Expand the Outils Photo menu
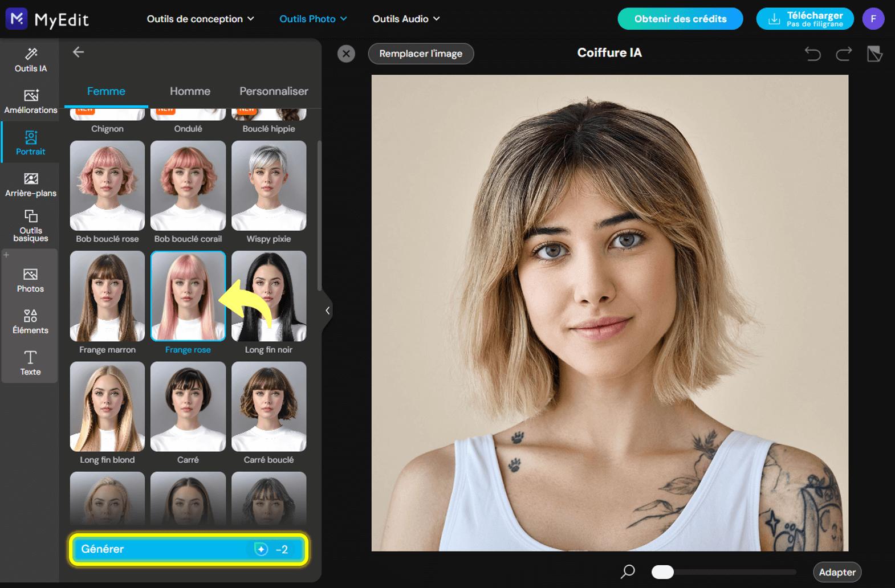This screenshot has width=895, height=588. click(x=313, y=19)
